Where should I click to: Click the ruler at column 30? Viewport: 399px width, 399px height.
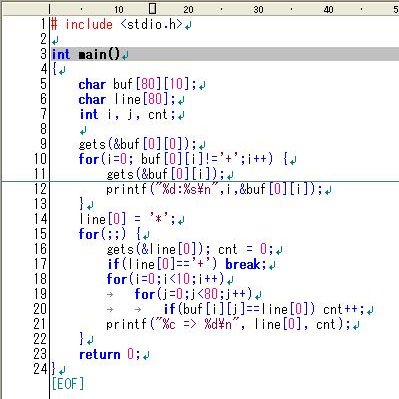tap(258, 9)
